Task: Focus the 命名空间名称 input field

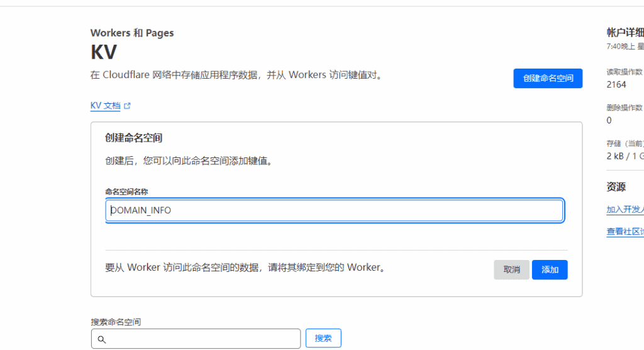Action: click(335, 210)
